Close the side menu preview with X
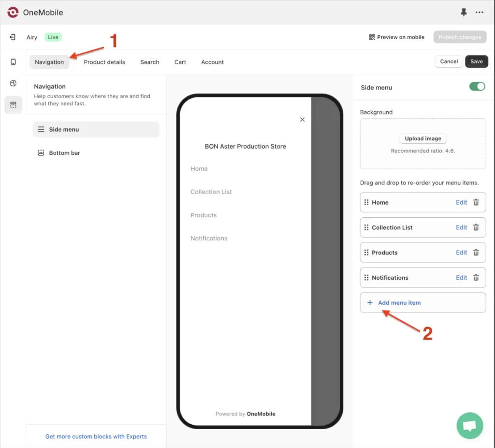Screen dimensions: 495x448 tap(302, 119)
